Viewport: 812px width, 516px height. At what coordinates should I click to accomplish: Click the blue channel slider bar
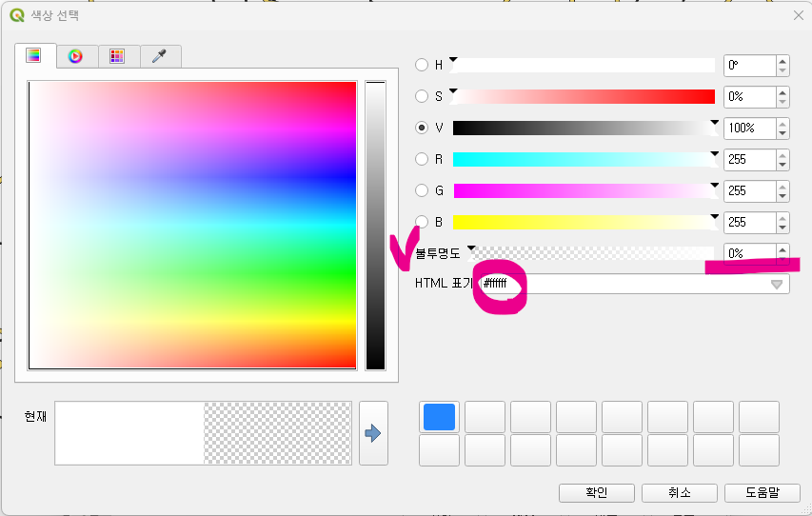point(584,222)
